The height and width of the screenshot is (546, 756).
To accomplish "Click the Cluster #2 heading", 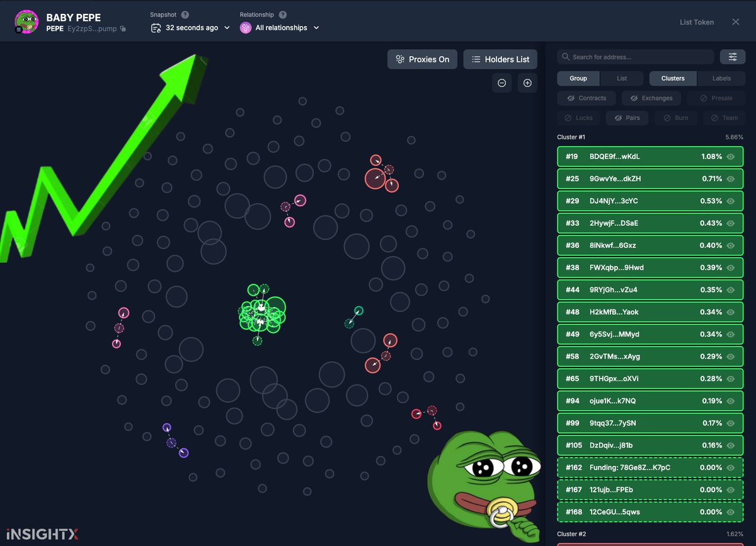I will (571, 534).
